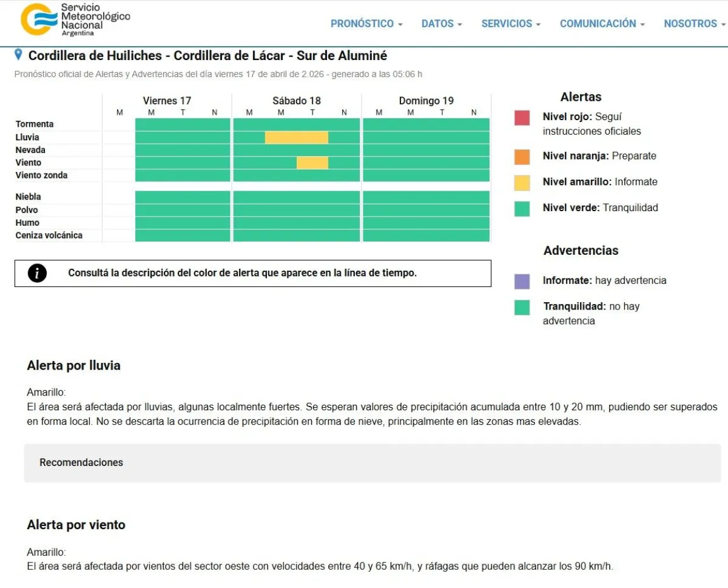Screen dimensions: 728x588
Task: Click the green Nivel verde legend square
Action: click(x=522, y=209)
